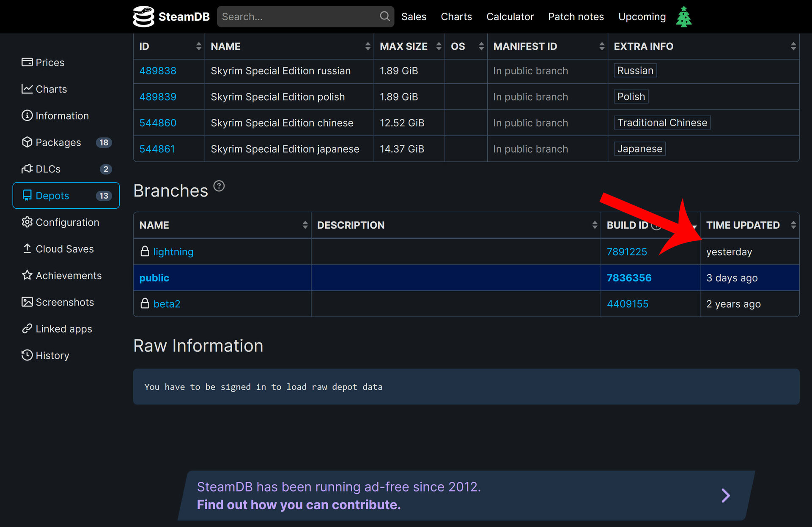Screen dimensions: 812x527
Task: Click 'Skyrim Special Edition japanese' name
Action: click(x=285, y=149)
